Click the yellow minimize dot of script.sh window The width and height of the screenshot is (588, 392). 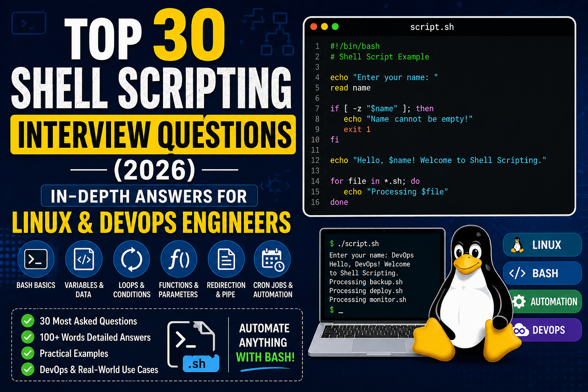[324, 26]
